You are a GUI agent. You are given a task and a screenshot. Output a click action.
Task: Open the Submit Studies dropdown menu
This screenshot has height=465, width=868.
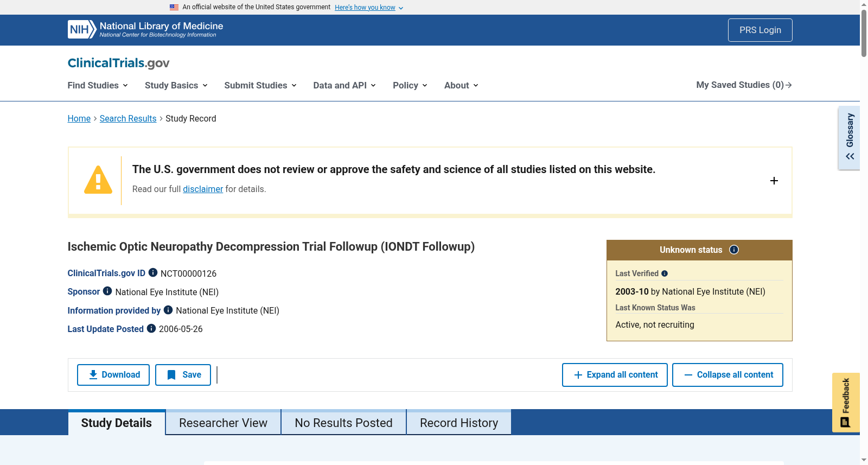(260, 85)
